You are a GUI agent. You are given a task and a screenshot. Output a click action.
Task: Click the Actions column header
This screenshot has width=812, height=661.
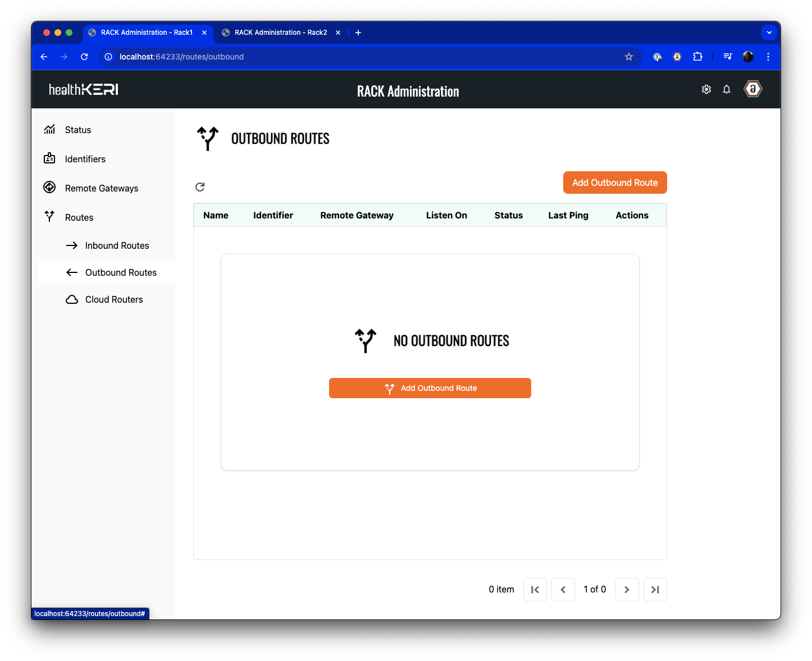632,215
